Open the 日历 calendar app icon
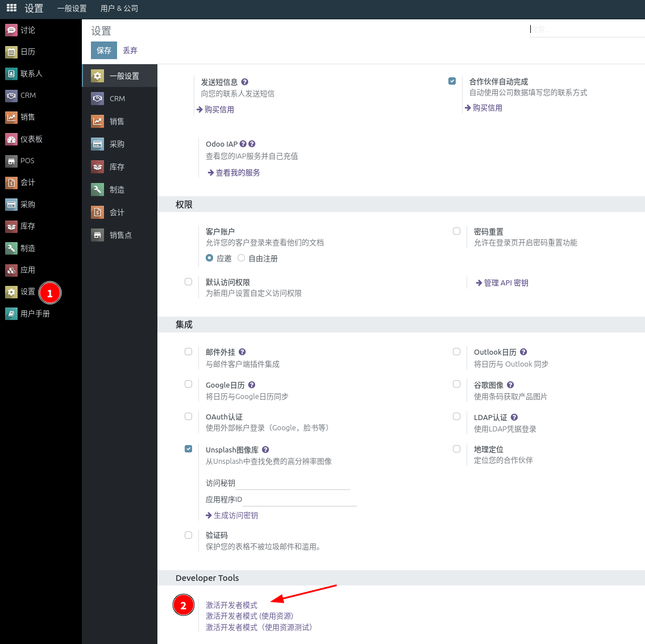Viewport: 645px width, 644px height. tap(11, 52)
